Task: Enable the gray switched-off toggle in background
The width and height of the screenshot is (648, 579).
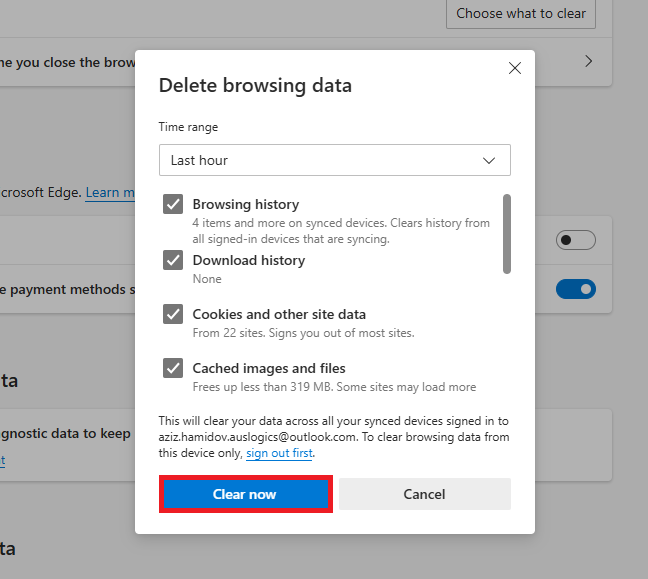Action: (576, 240)
